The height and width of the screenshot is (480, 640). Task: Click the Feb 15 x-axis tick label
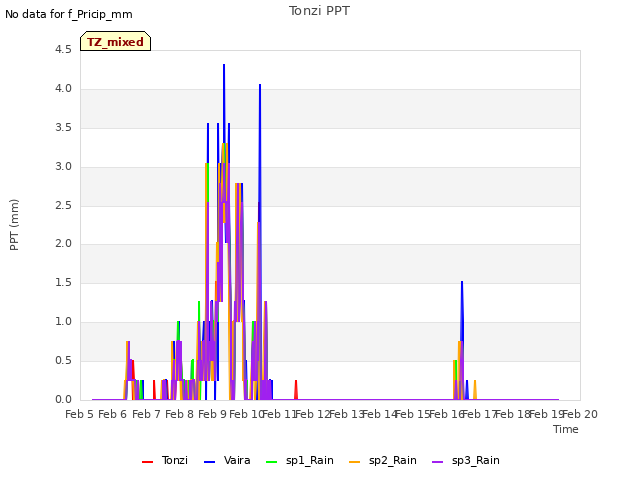(413, 414)
